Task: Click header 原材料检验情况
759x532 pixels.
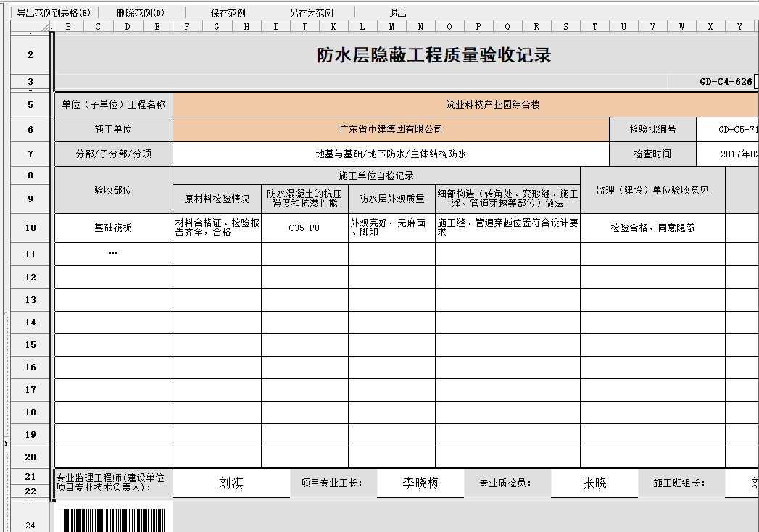Action: tap(217, 199)
